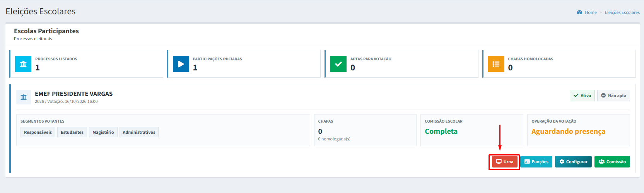Screen dimensions: 644x193
Task: Click the CHAPAS HOMOLOGADAS label
Action: click(531, 59)
